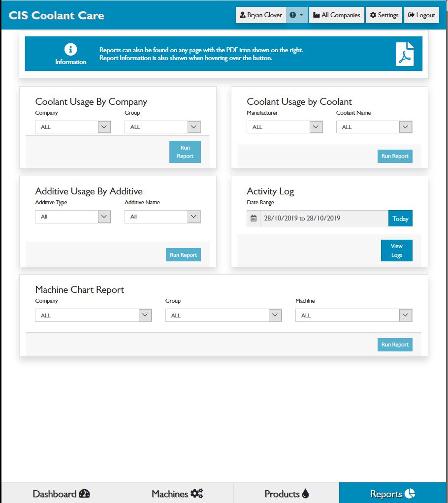Screen dimensions: 448x503
Task: Open the All Companies selector
Action: [337, 15]
